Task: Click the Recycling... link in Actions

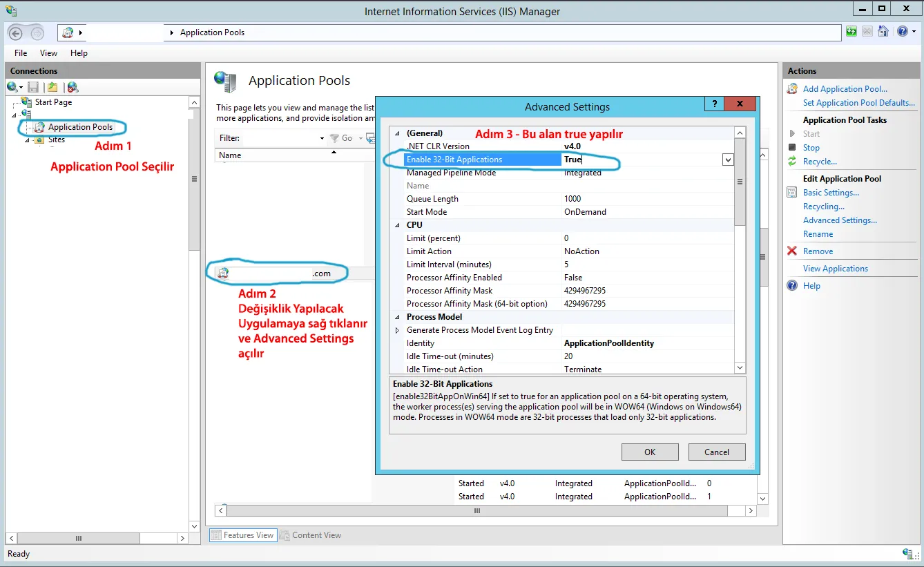Action: click(824, 206)
